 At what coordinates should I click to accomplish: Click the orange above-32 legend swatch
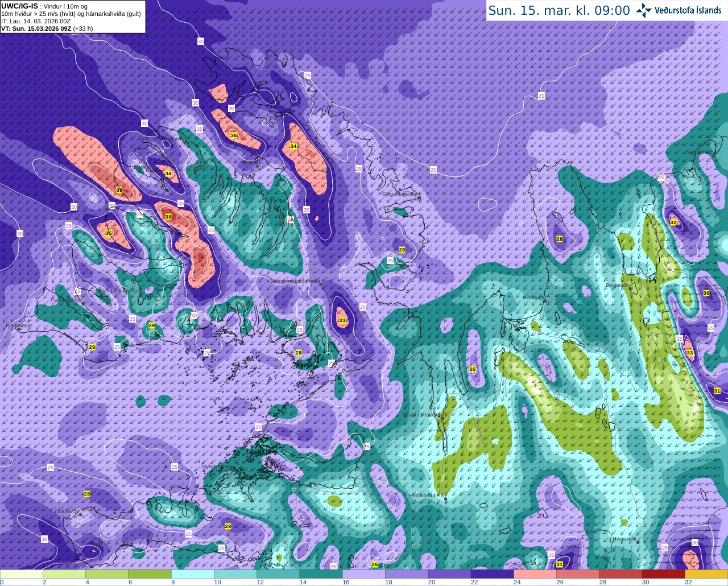click(x=706, y=574)
